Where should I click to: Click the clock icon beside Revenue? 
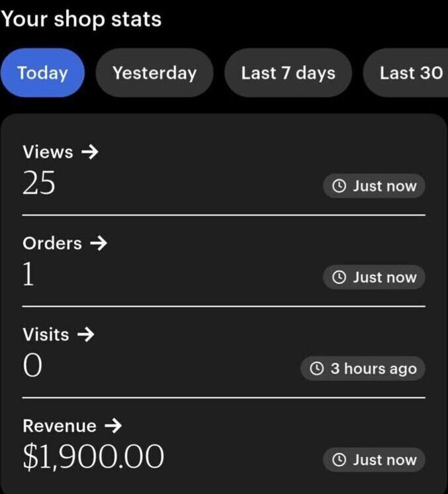pos(338,460)
